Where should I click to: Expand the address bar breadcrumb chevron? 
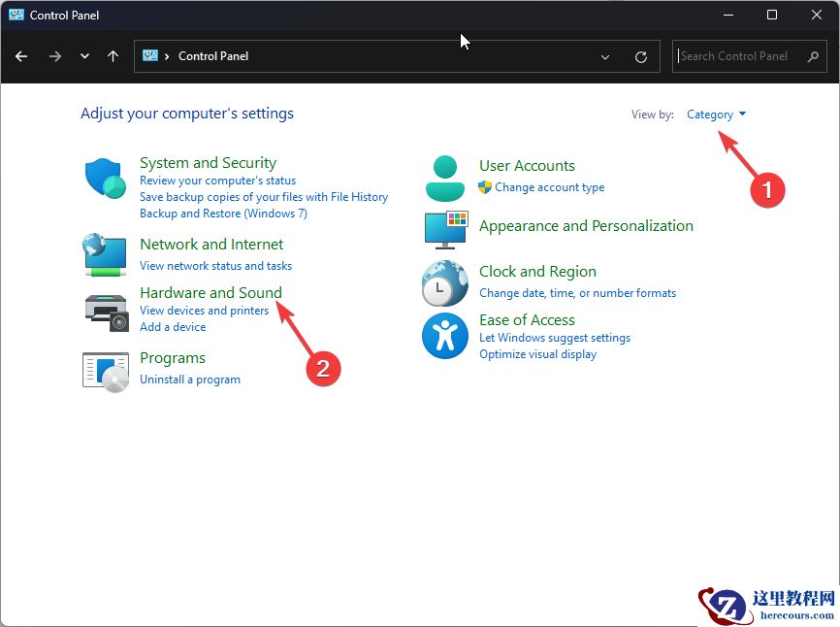167,56
